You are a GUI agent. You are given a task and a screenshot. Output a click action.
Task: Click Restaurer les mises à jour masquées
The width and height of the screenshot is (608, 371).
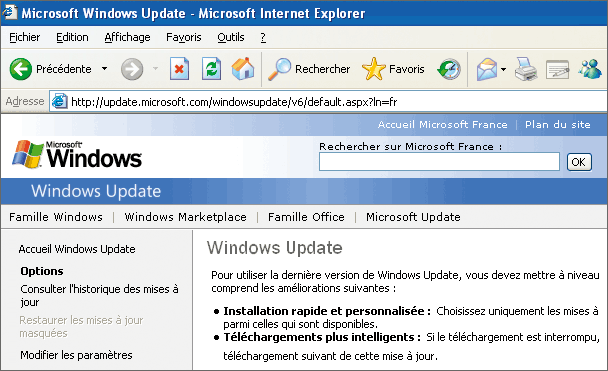[x=81, y=326]
